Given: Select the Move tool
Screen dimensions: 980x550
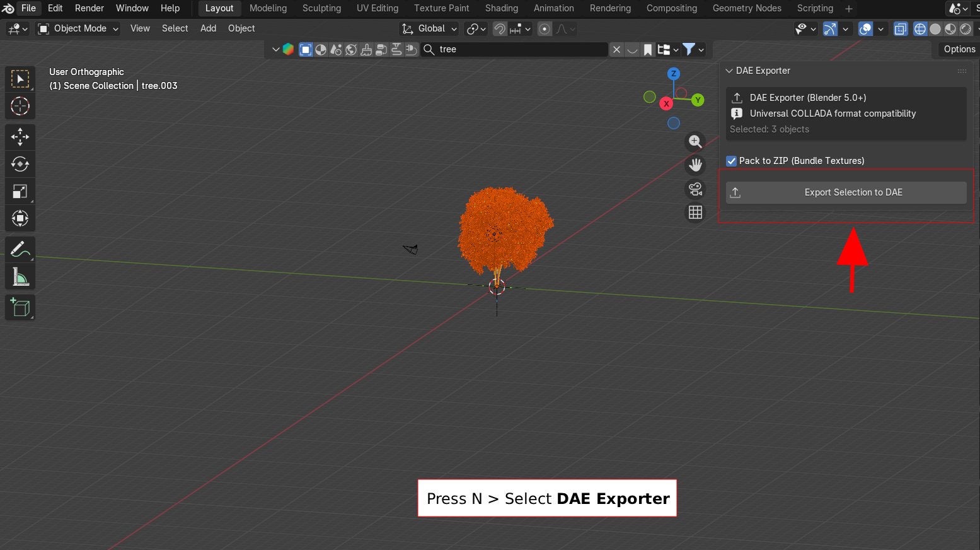Looking at the screenshot, I should 20,137.
